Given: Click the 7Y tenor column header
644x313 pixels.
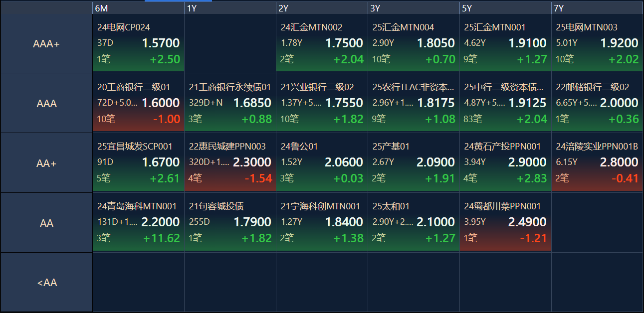Looking at the screenshot, I should coord(597,8).
